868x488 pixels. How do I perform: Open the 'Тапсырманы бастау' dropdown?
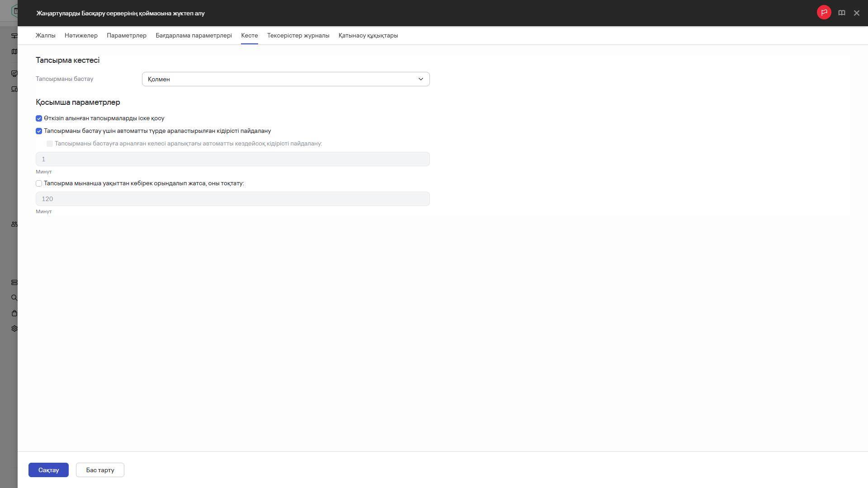click(x=285, y=79)
